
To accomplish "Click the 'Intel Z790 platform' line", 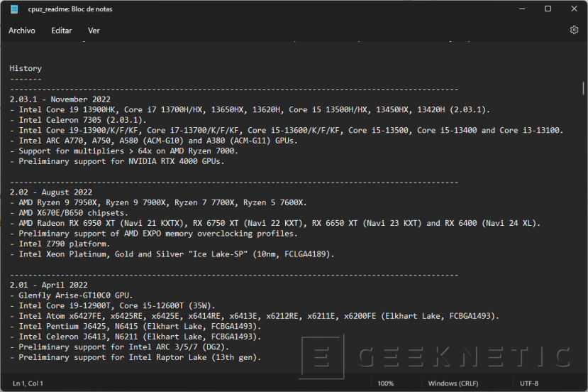I will click(60, 244).
